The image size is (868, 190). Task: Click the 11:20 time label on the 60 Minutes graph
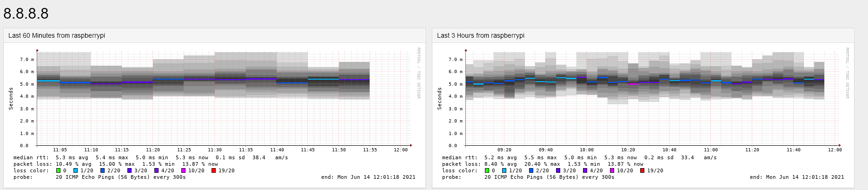(152, 150)
